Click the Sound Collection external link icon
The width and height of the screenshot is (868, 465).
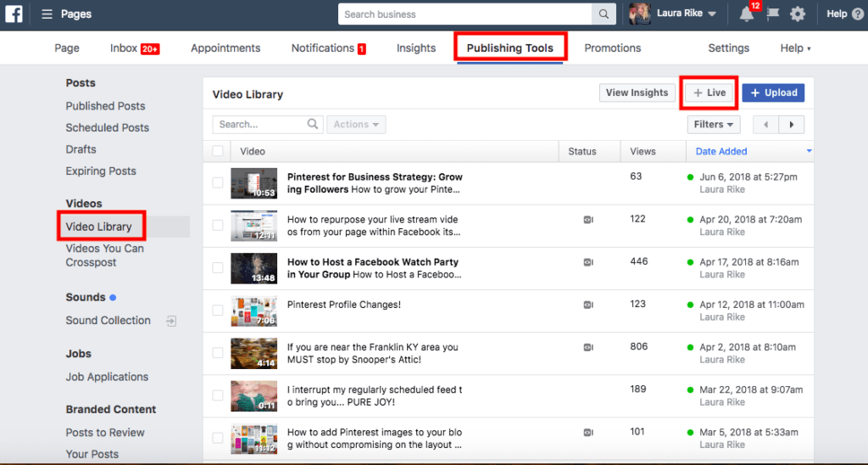point(171,321)
